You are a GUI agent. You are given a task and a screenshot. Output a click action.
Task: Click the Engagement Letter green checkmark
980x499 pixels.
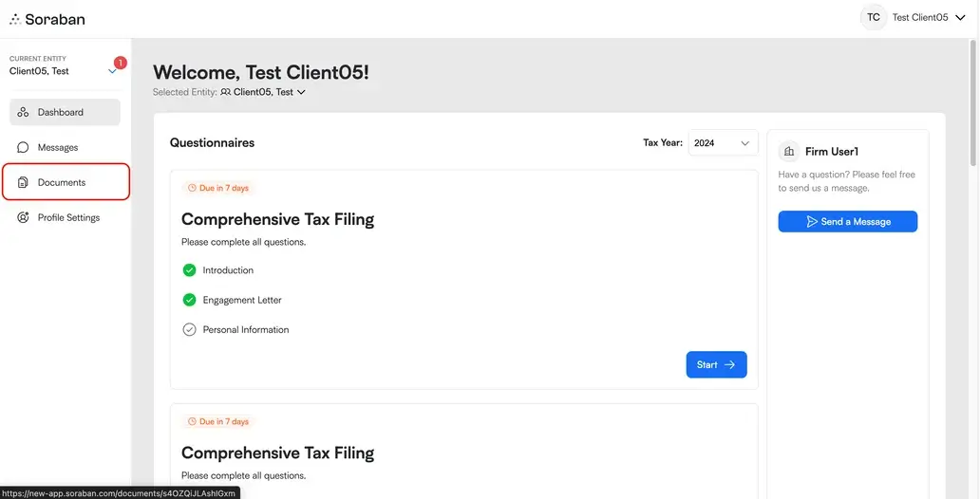click(189, 300)
